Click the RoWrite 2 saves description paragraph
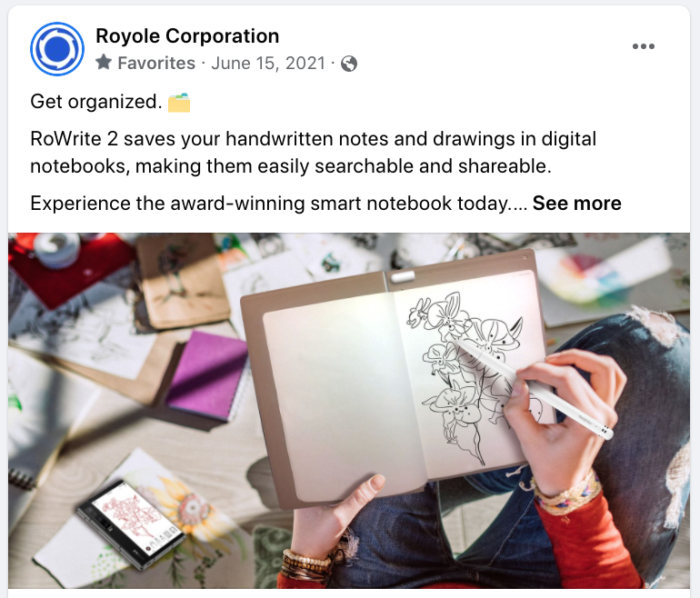This screenshot has width=700, height=598. (x=313, y=152)
